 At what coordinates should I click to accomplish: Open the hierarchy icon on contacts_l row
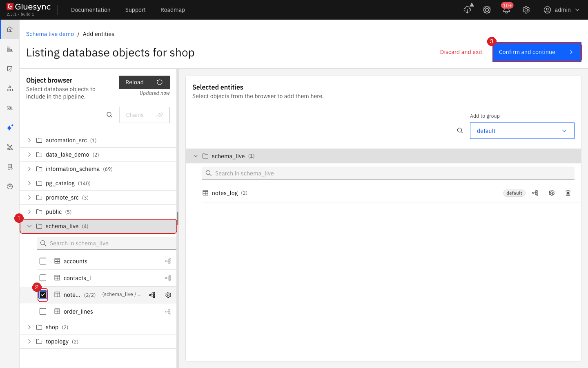click(x=168, y=278)
